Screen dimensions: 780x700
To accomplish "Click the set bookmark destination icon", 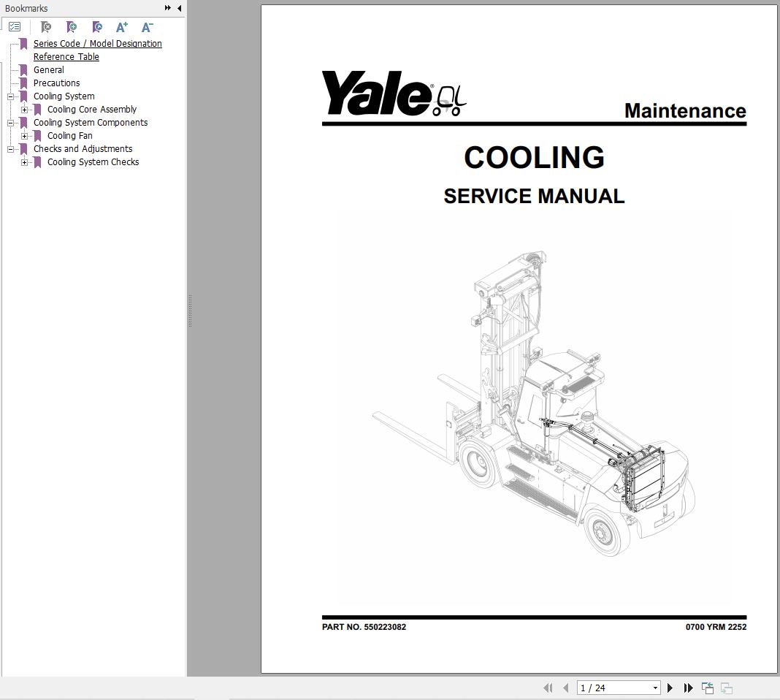I will (x=98, y=27).
